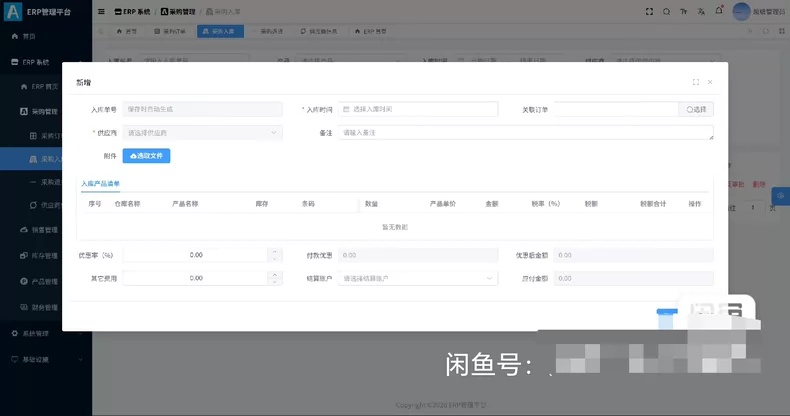This screenshot has width=790, height=416.
Task: Increase 优惠率 with the up arrow
Action: (275, 251)
